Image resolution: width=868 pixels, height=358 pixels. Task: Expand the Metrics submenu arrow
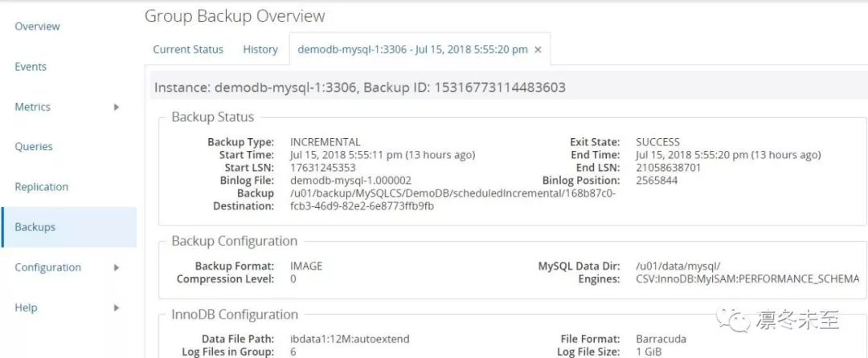click(x=117, y=107)
